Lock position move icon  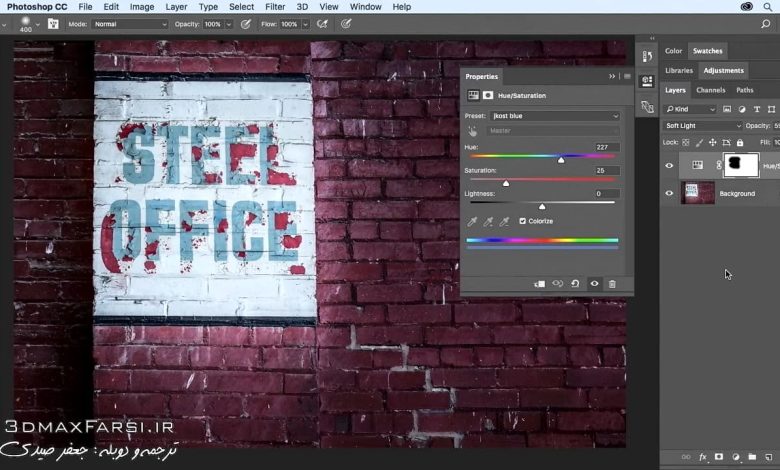712,143
